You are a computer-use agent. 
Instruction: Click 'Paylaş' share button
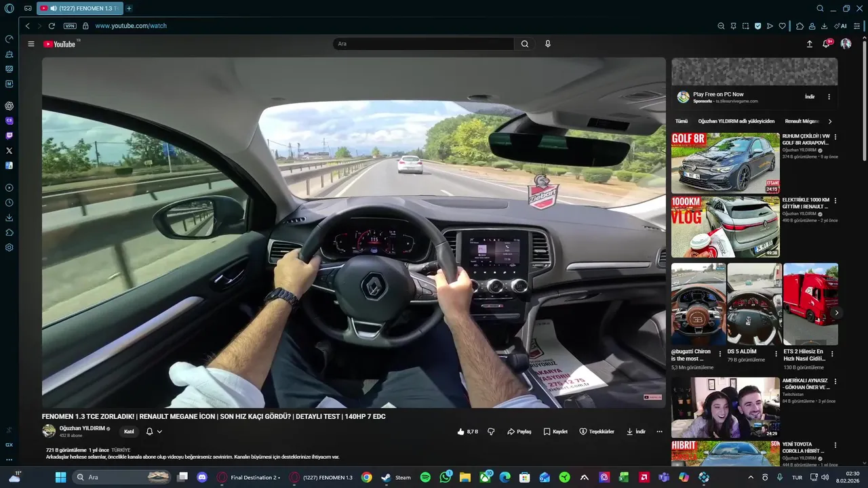519,432
